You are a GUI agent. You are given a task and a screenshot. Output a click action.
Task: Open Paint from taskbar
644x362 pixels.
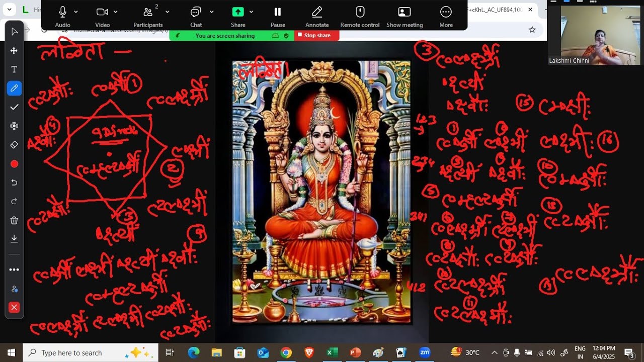pos(378,352)
